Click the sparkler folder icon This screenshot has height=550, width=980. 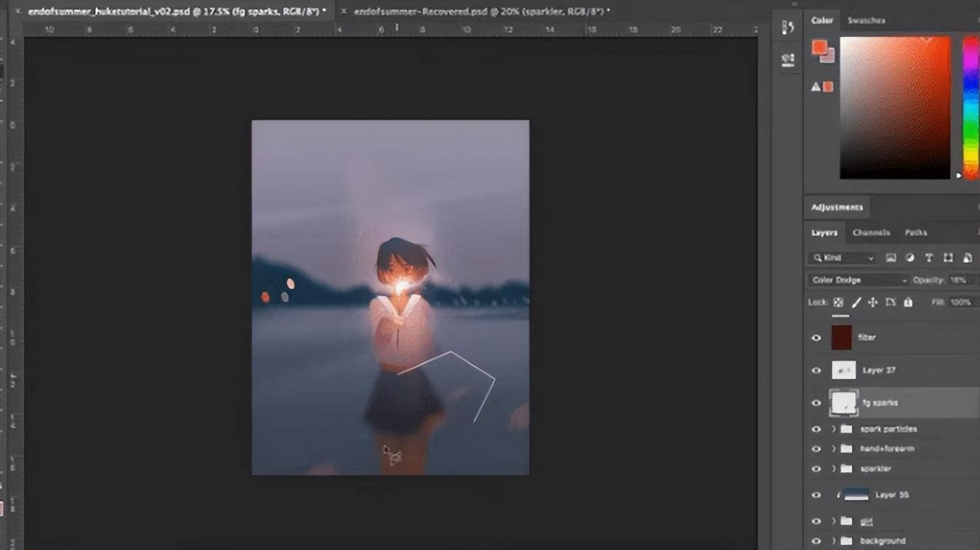pyautogui.click(x=846, y=469)
